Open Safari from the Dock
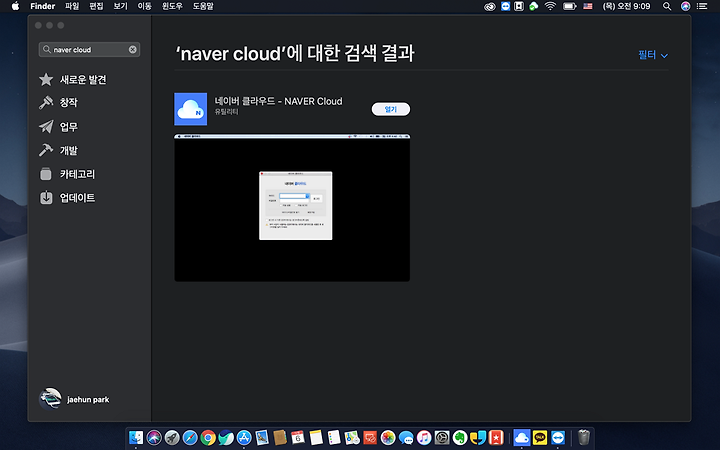Screen dimensions: 720x450 click(x=190, y=438)
